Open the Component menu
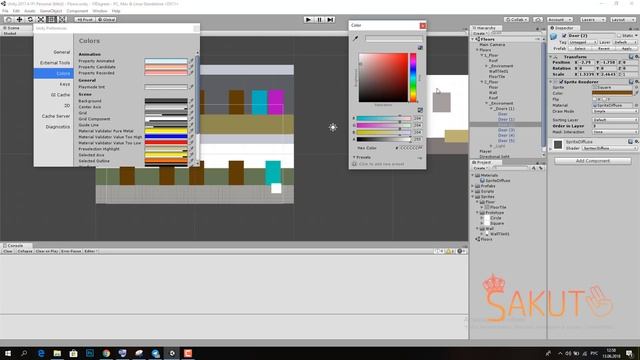This screenshot has height=360, width=640. (x=77, y=11)
